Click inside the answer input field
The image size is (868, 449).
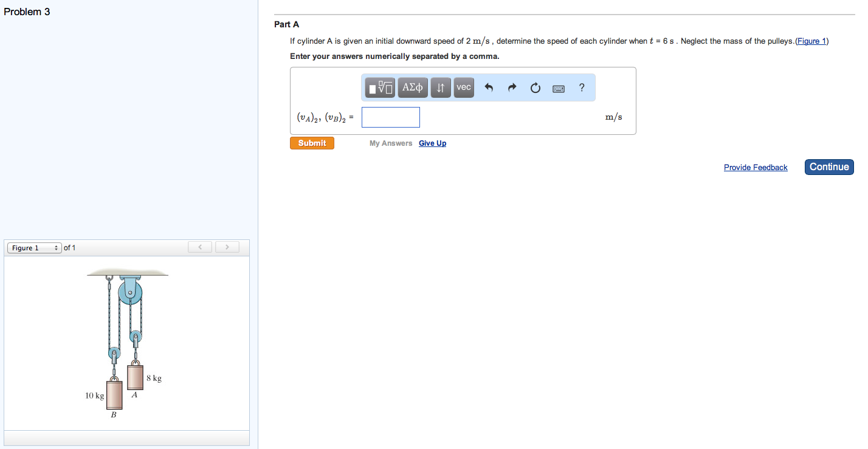390,117
